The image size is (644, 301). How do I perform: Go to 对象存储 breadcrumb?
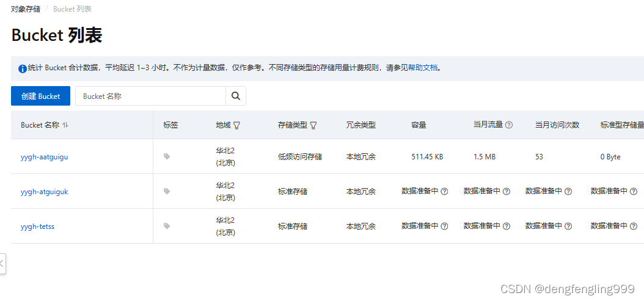[26, 9]
